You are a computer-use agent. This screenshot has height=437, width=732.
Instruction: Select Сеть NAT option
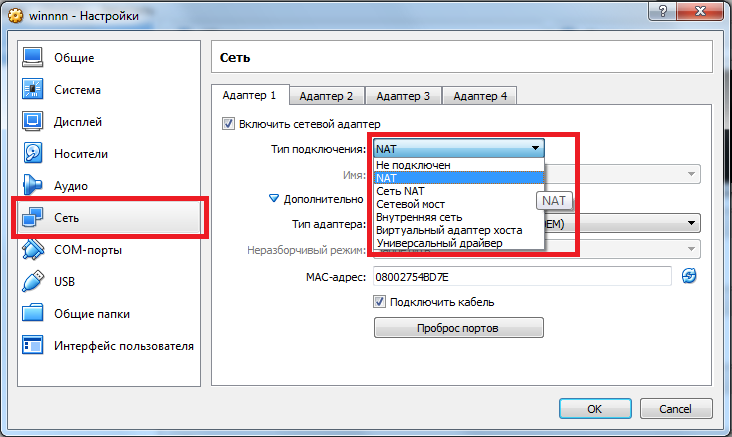pos(459,191)
